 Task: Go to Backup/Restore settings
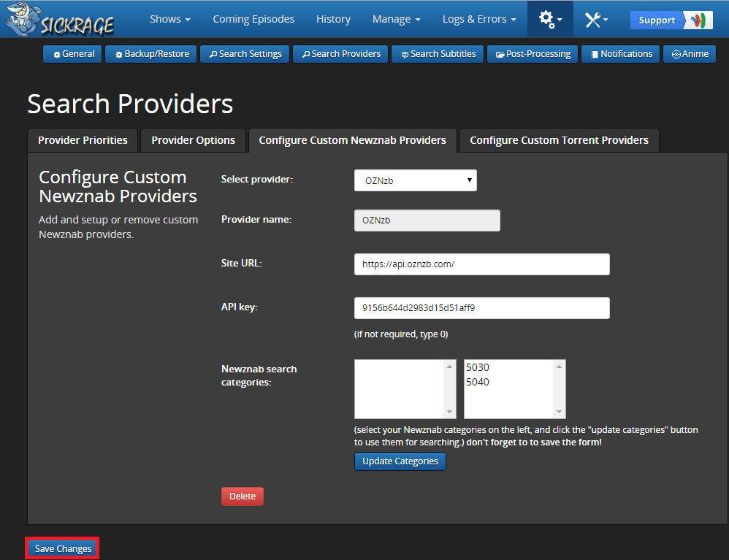[x=151, y=54]
